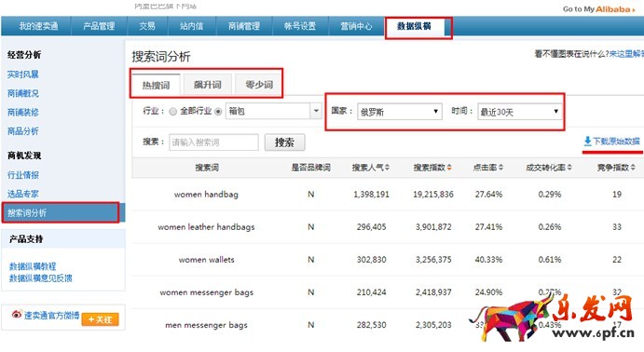644x352 pixels.
Task: Click the 'men messenger bags' search term
Action: tap(207, 325)
